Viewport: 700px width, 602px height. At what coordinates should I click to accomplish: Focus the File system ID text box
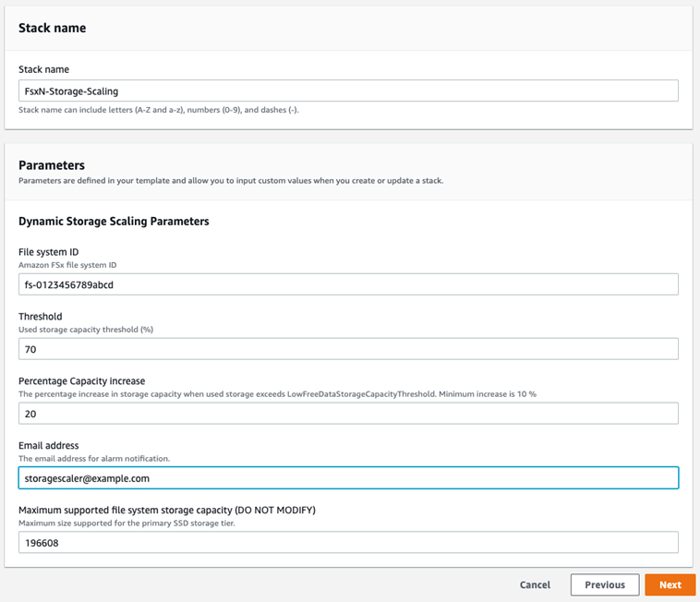(348, 284)
